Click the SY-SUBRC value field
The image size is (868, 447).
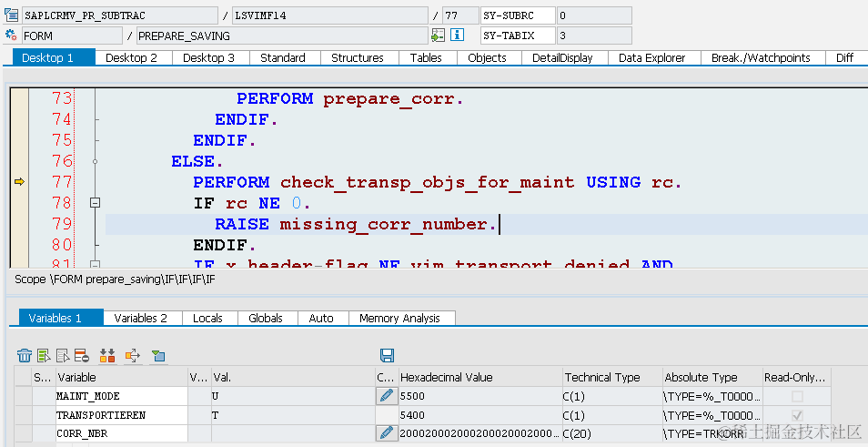(594, 15)
